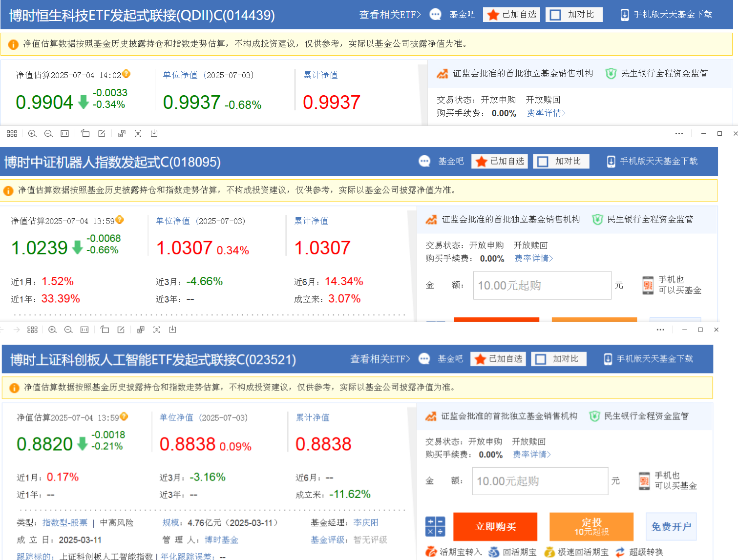Screen dimensions: 738x560
Task: Open 单位净值 link on 恒生科技ETF page
Action: click(180, 75)
